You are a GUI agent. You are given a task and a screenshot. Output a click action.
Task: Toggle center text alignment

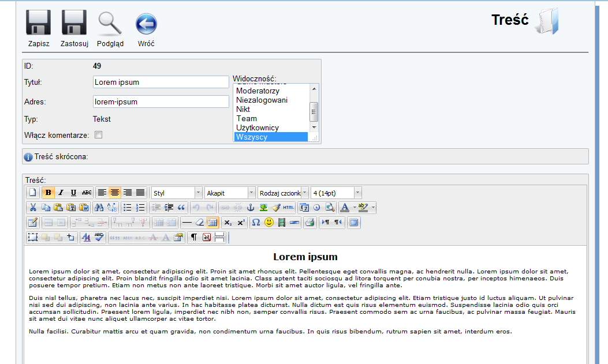pos(115,193)
